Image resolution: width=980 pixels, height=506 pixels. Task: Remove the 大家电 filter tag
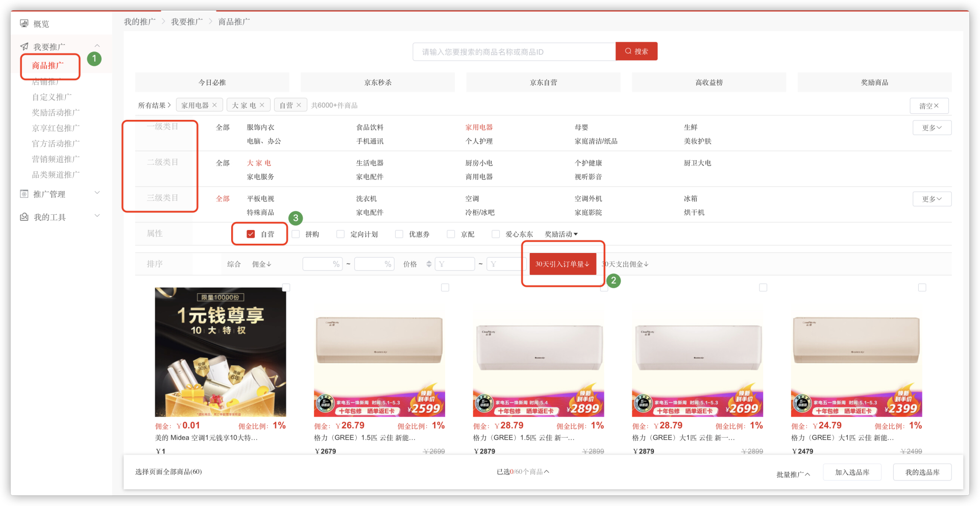pos(262,105)
